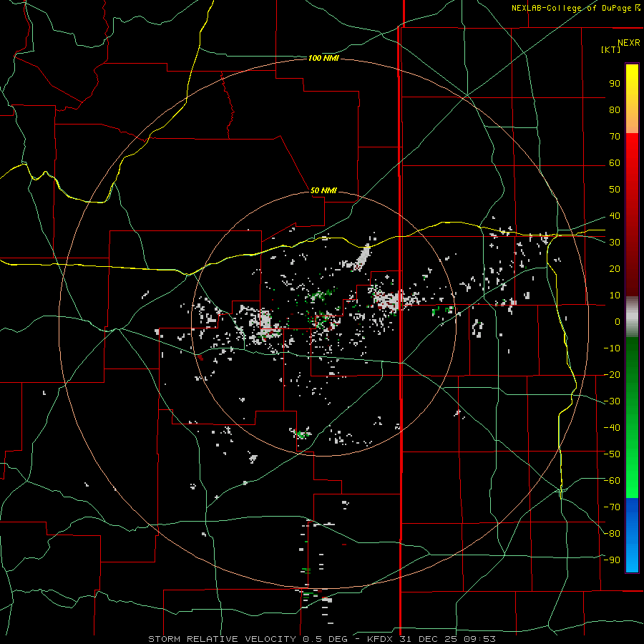The width and height of the screenshot is (644, 644).
Task: Click the -80 value on the velocity scale
Action: 612,534
